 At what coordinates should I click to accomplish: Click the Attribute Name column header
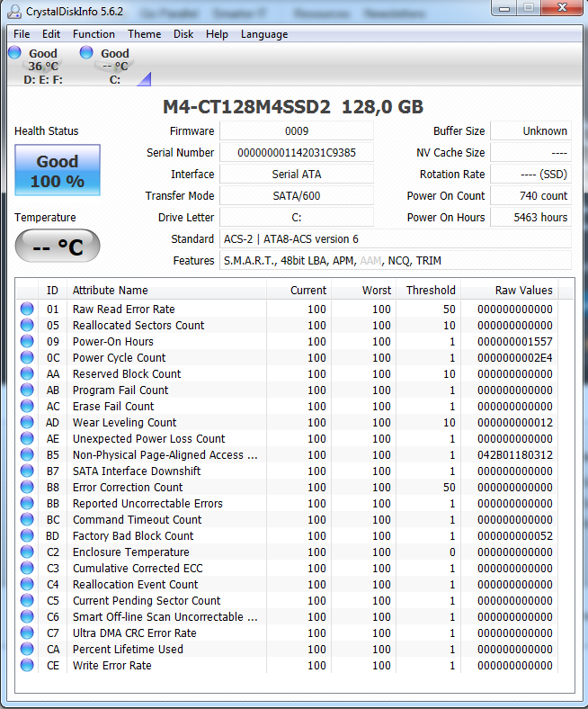click(x=166, y=291)
